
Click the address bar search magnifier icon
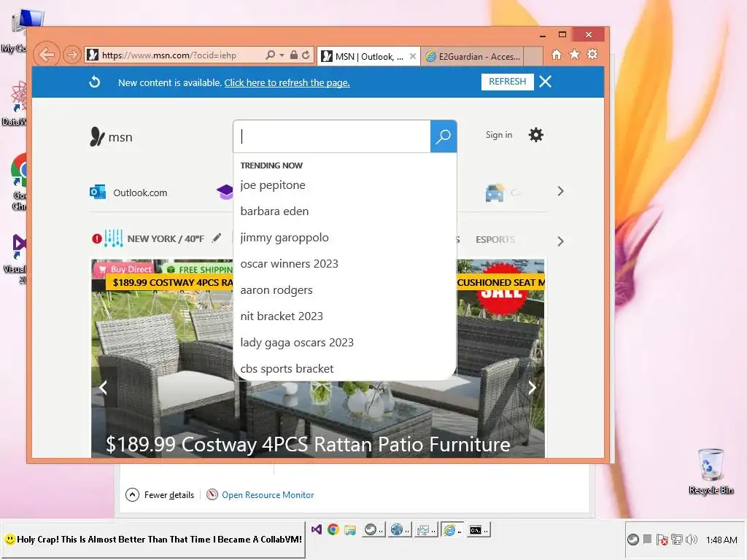pyautogui.click(x=270, y=55)
